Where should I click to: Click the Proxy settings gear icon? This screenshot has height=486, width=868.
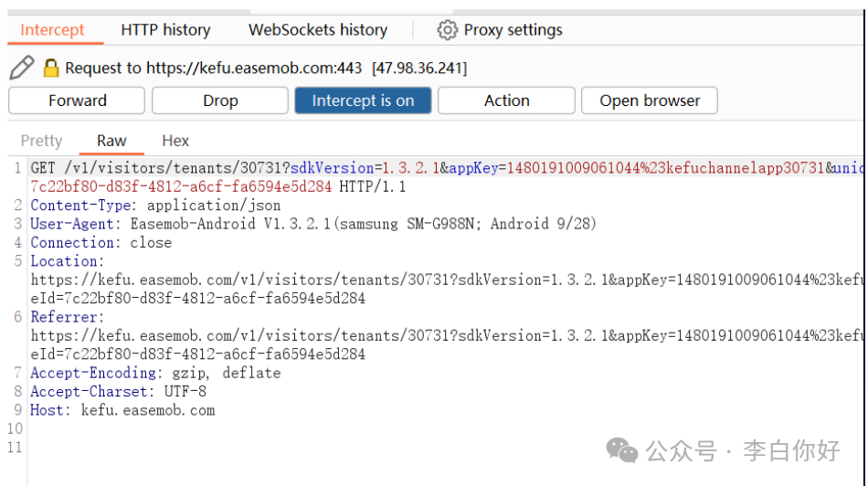click(448, 30)
